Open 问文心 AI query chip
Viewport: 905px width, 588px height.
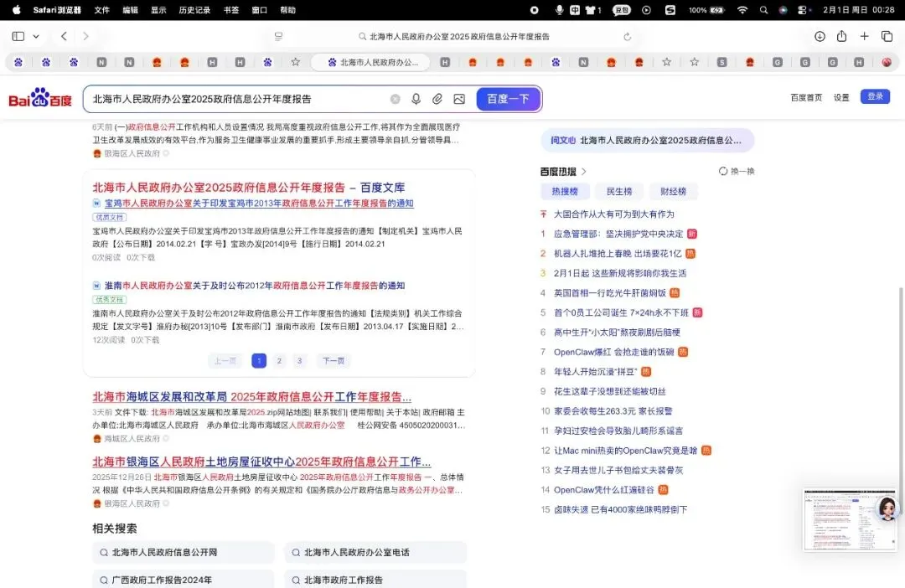648,140
